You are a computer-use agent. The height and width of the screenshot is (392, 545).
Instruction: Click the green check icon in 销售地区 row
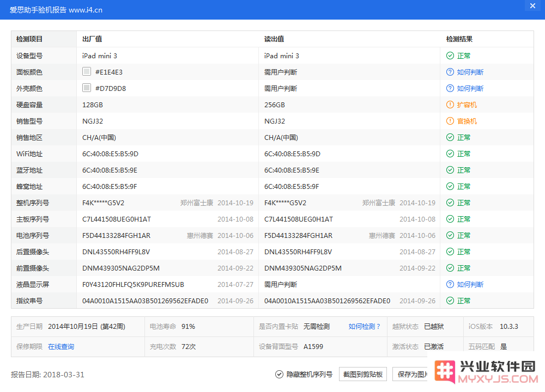450,137
